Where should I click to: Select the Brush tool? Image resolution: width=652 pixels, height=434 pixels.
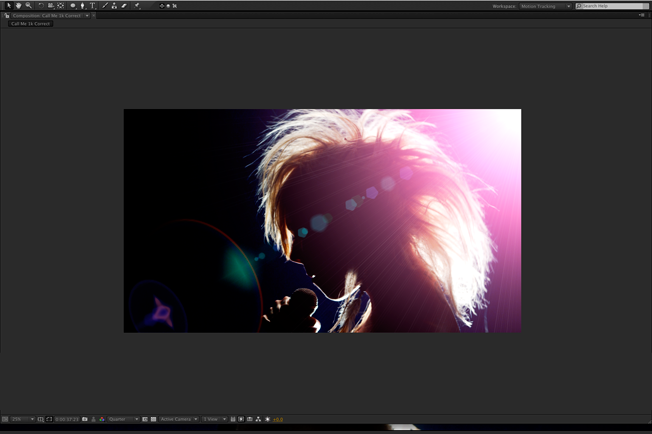tap(105, 6)
